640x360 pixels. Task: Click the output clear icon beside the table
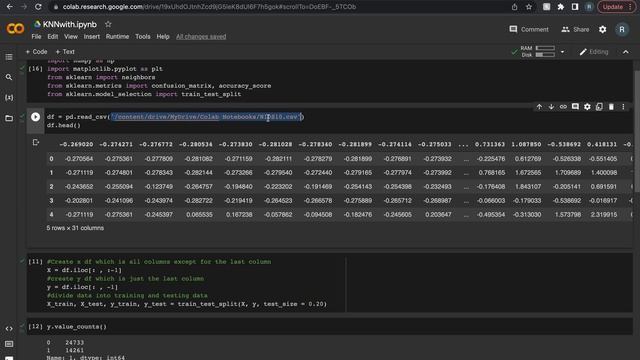(x=36, y=142)
